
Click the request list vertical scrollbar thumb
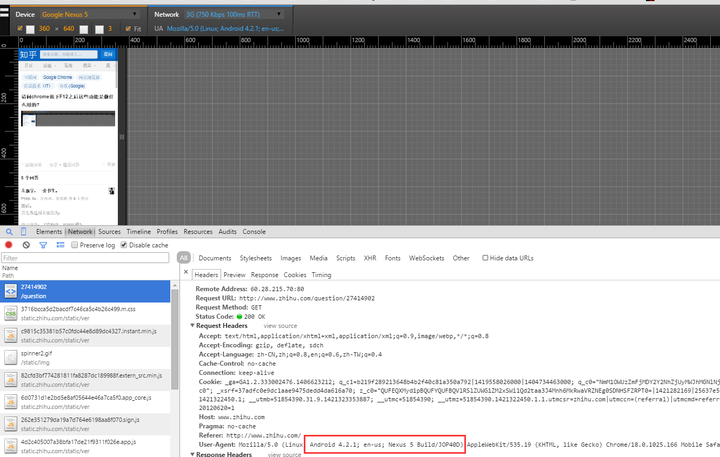[x=175, y=339]
